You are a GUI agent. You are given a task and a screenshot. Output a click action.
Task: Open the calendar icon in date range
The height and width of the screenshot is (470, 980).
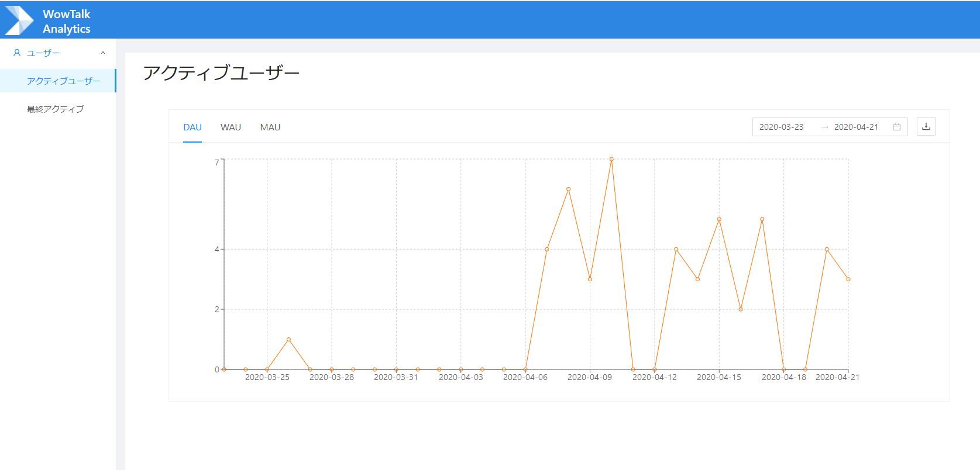896,127
